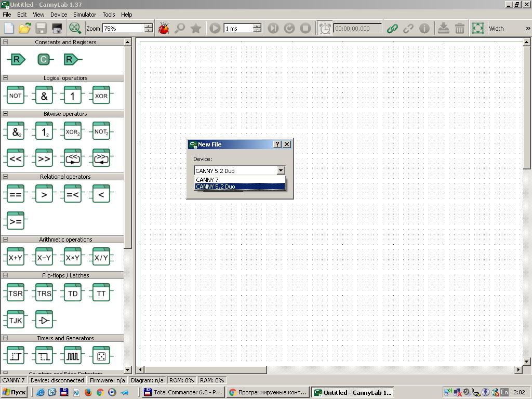Click the Пуск start button
The image size is (532, 399).
[14, 392]
